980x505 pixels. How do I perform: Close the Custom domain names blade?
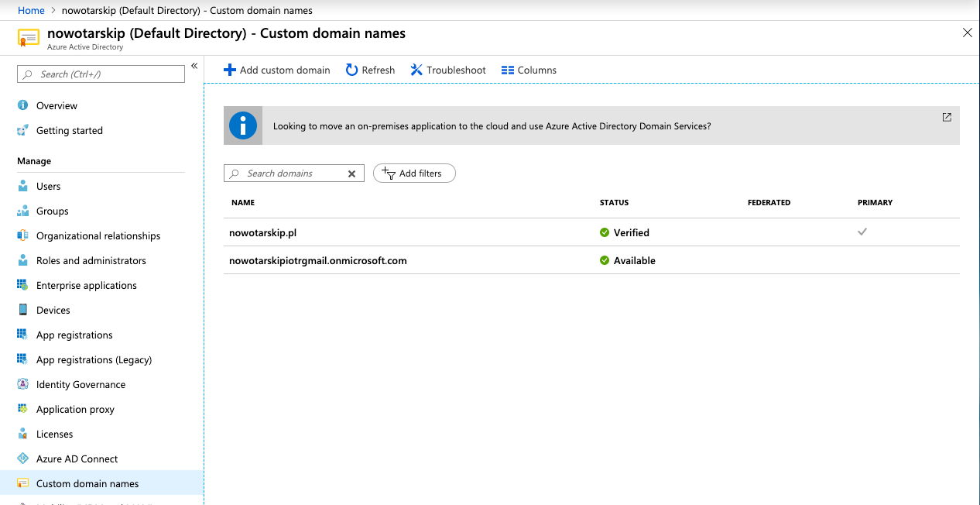click(967, 33)
